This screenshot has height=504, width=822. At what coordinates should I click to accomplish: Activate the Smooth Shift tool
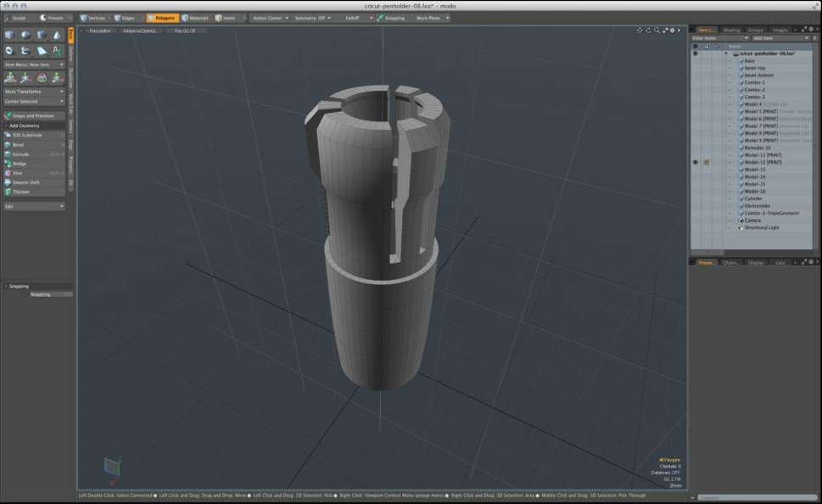(x=34, y=182)
